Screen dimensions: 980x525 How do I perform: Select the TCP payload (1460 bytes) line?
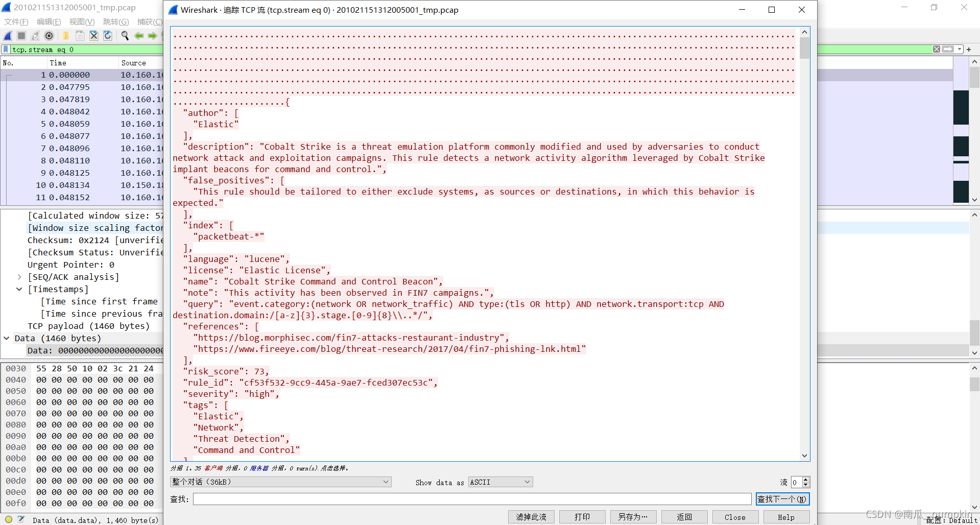pos(88,326)
